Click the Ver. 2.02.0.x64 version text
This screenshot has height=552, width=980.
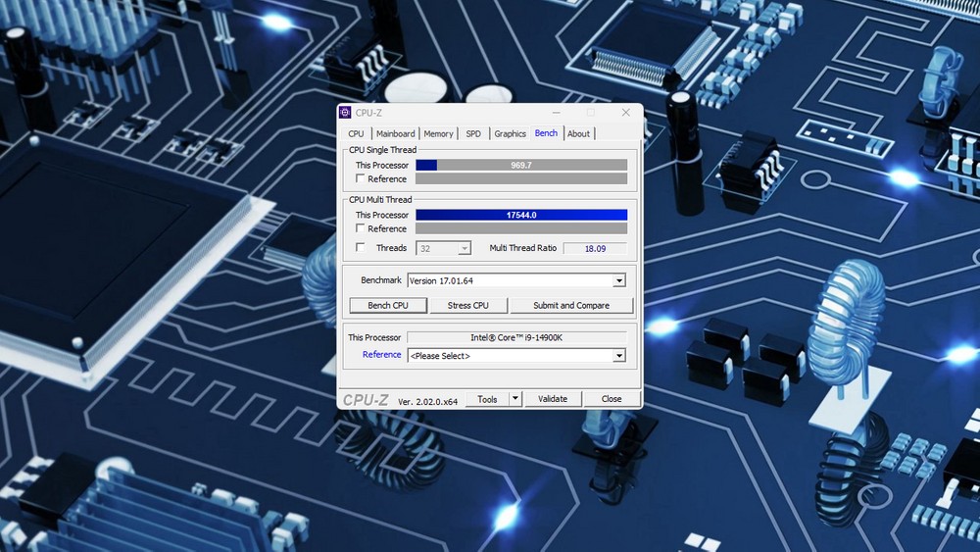pyautogui.click(x=427, y=402)
